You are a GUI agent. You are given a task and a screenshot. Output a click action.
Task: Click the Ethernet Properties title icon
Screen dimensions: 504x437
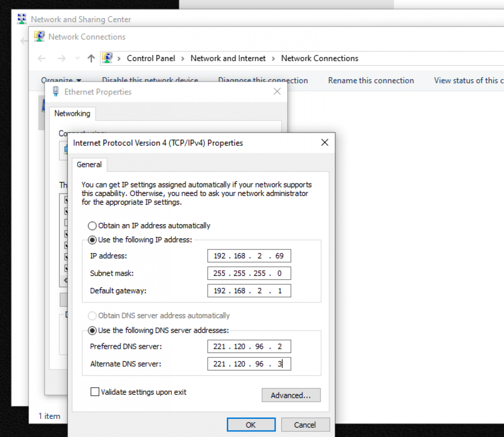click(x=55, y=92)
